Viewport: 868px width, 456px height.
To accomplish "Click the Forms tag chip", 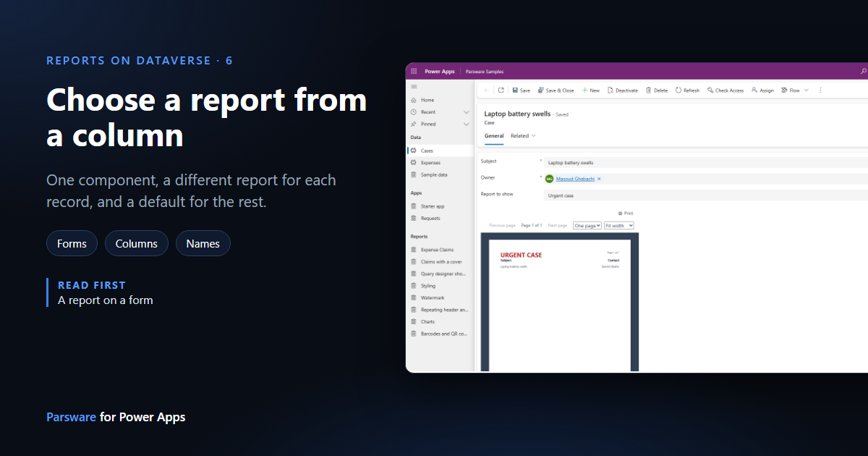I will (72, 244).
